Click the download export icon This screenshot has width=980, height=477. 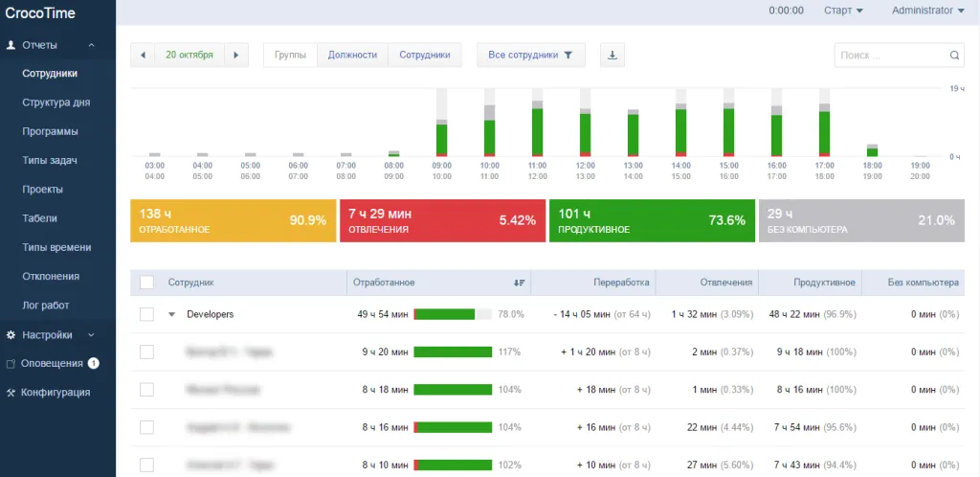[x=612, y=55]
